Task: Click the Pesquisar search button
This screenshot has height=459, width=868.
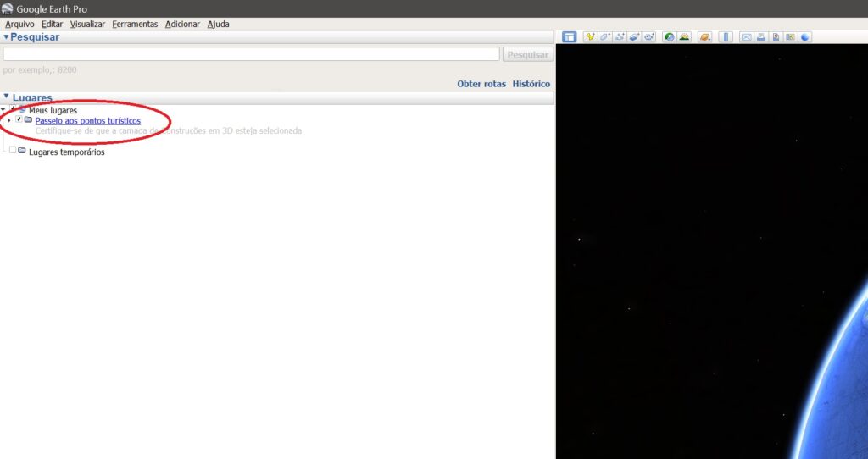Action: (528, 54)
